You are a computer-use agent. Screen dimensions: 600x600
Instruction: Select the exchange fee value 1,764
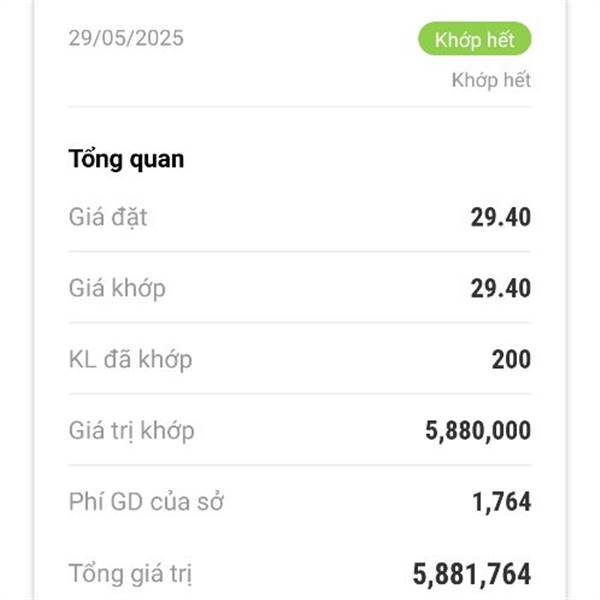pyautogui.click(x=501, y=502)
